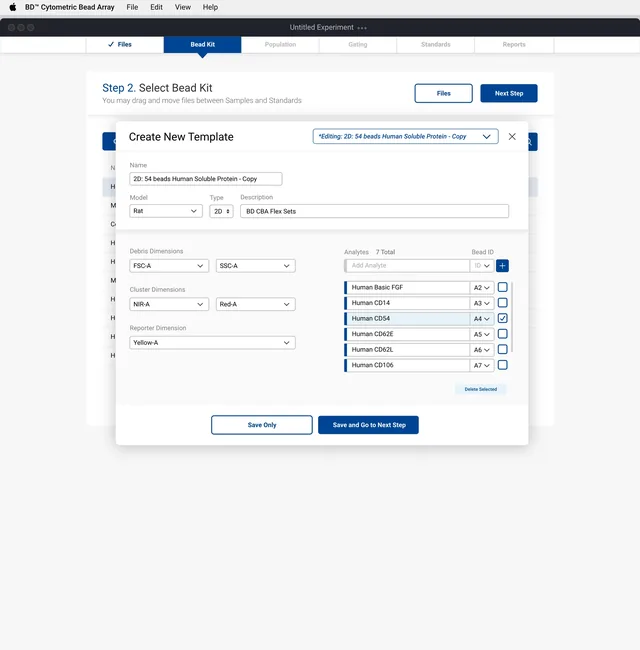Open the File menu
640x650 pixels.
tap(132, 7)
